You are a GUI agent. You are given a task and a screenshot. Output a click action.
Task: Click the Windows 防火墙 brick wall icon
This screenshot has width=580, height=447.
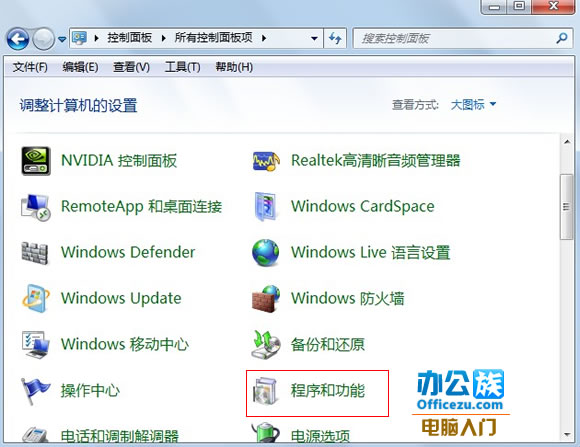(266, 299)
